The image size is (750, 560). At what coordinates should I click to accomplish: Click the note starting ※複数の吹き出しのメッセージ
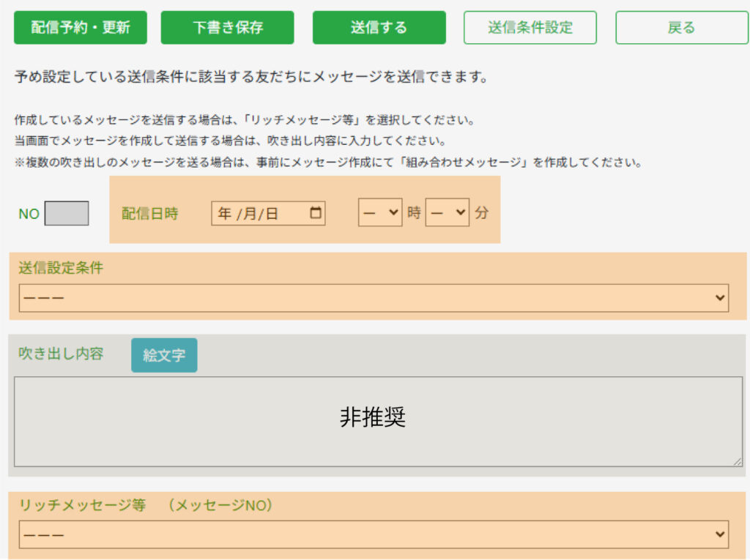(x=328, y=163)
